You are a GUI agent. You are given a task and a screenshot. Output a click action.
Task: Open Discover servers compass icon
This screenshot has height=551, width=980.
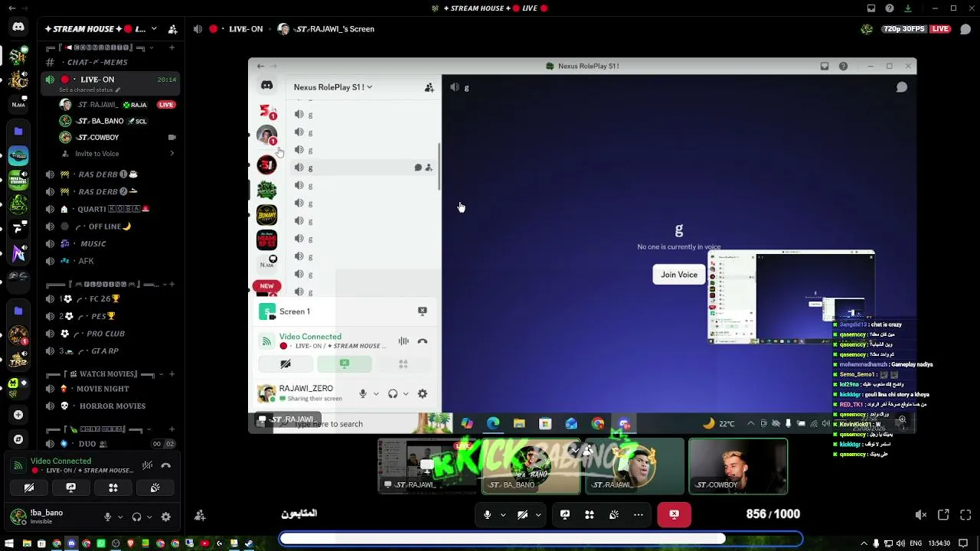tap(18, 439)
